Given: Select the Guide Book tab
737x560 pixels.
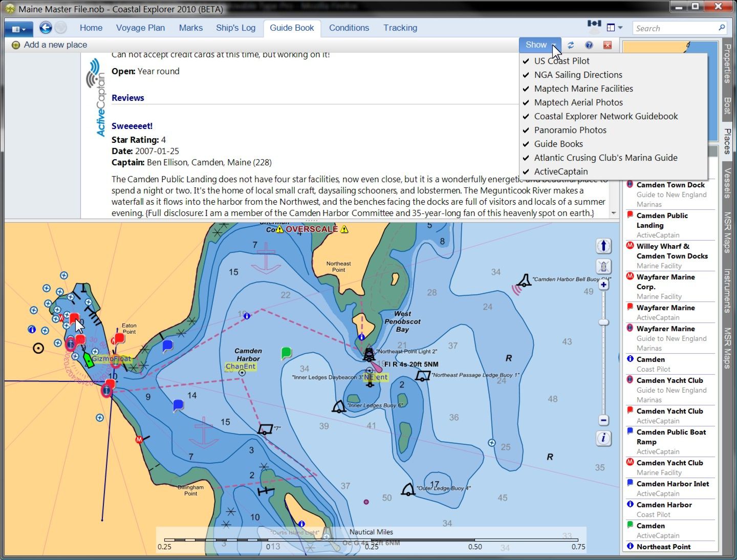Looking at the screenshot, I should [292, 28].
